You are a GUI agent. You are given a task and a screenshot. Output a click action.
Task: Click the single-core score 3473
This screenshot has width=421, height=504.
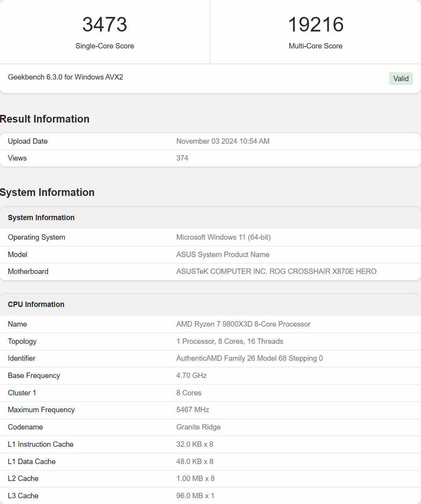105,25
